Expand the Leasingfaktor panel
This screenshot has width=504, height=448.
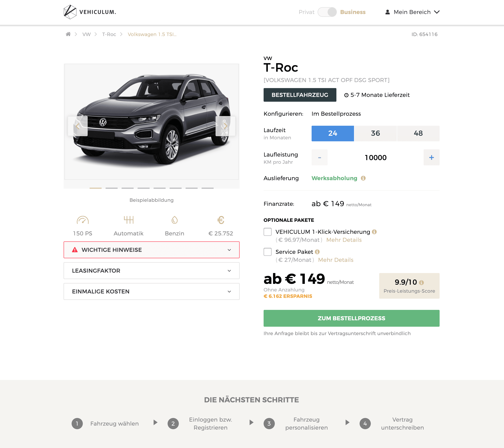pyautogui.click(x=151, y=270)
